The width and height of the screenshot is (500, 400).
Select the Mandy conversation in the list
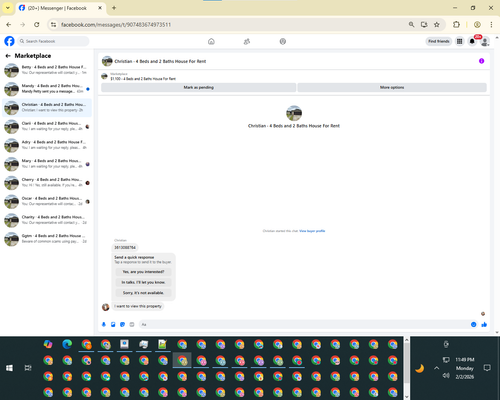pos(47,89)
